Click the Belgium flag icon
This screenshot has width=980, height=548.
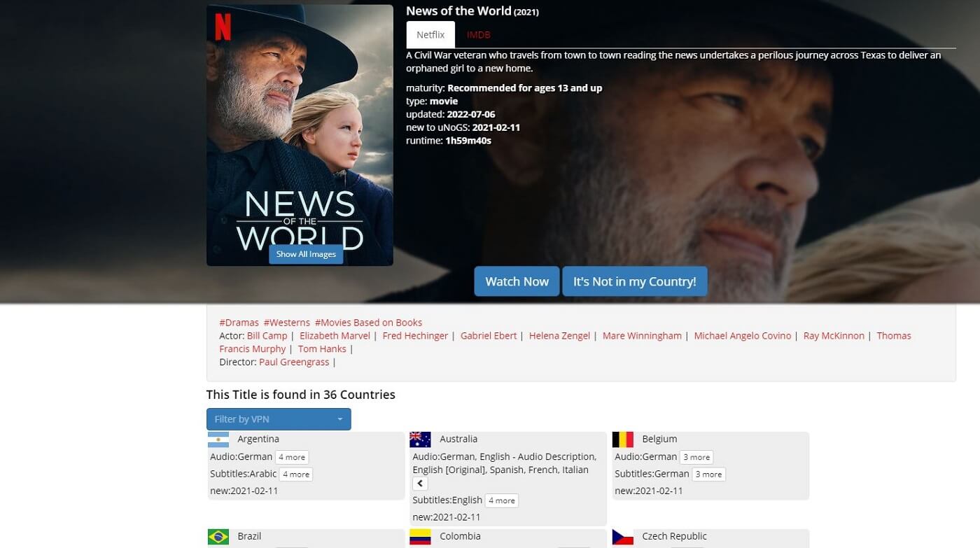(x=622, y=440)
